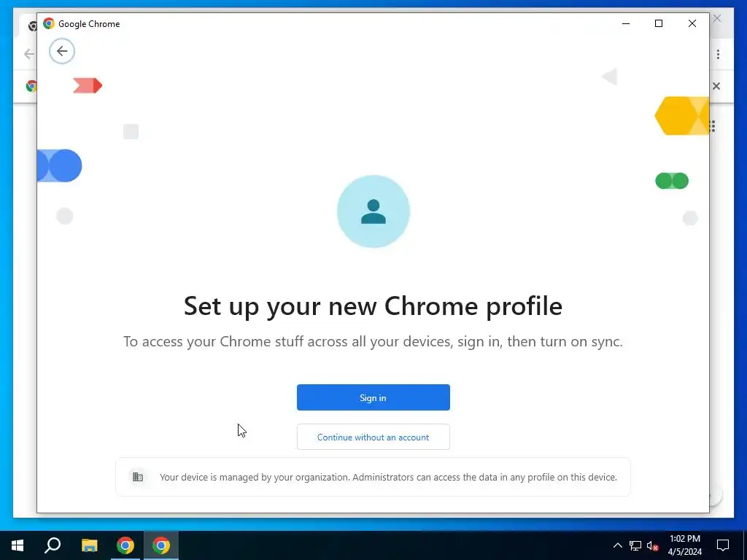Open the Windows Start menu
This screenshot has height=560, width=747.
(18, 545)
